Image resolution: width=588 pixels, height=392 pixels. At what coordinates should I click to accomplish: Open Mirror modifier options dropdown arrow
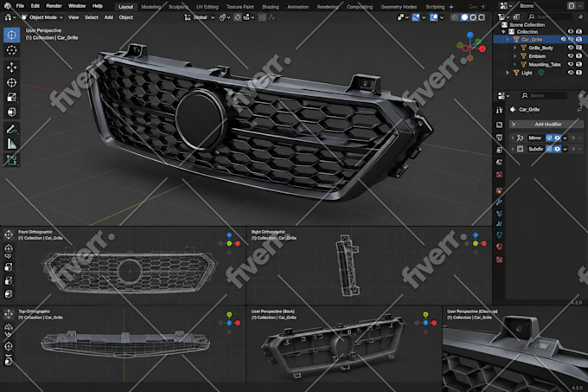pyautogui.click(x=566, y=138)
